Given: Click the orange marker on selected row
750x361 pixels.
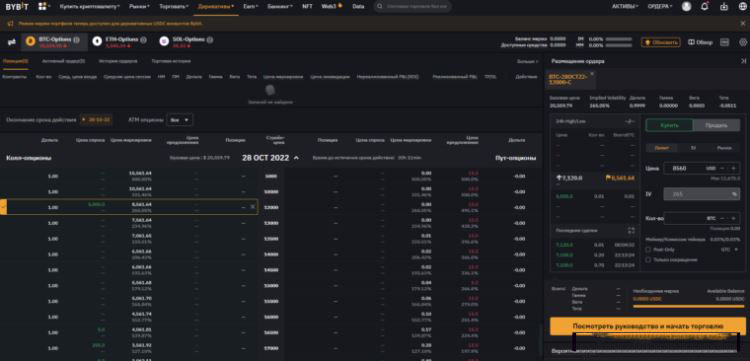Looking at the screenshot, I should tap(3, 207).
